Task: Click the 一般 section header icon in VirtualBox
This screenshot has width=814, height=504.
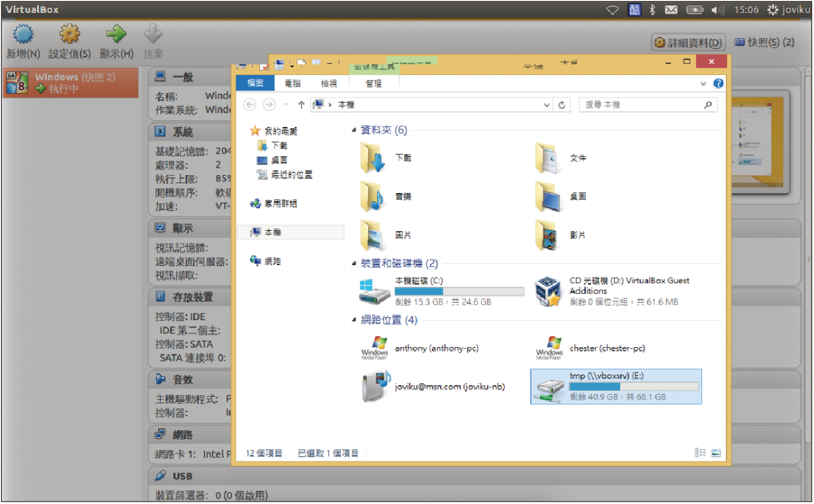Action: click(160, 77)
